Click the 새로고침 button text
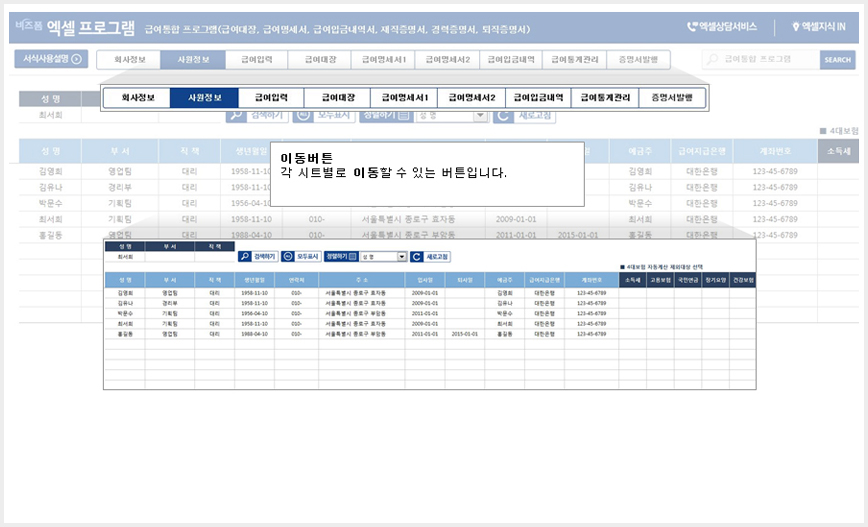868x527 pixels. point(437,257)
